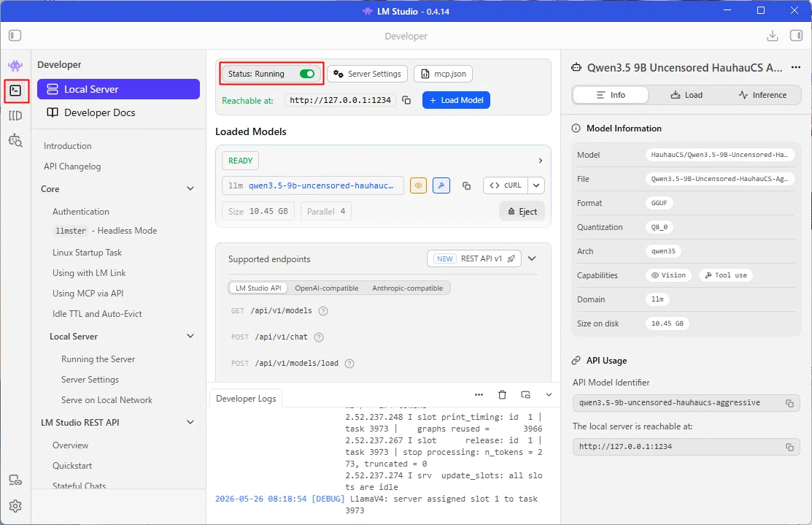
Task: Open LM Link icon in sidebar bottom
Action: pyautogui.click(x=15, y=480)
